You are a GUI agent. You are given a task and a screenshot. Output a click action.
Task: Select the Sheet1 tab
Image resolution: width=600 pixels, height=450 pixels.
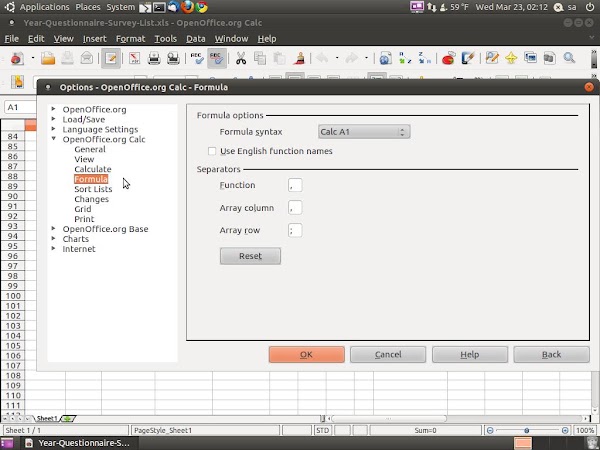pyautogui.click(x=47, y=419)
